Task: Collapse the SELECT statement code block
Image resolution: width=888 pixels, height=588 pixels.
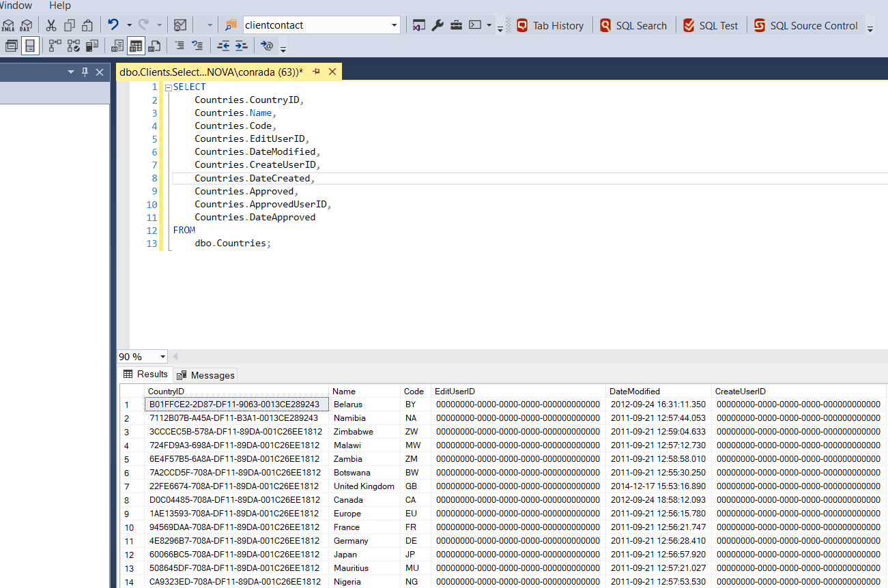Action: pos(168,87)
